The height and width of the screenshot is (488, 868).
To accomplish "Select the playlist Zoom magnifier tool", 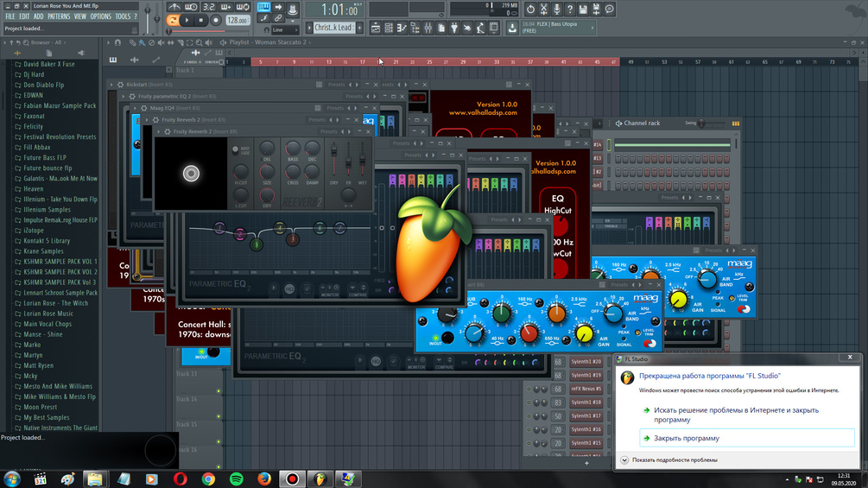I will click(199, 42).
